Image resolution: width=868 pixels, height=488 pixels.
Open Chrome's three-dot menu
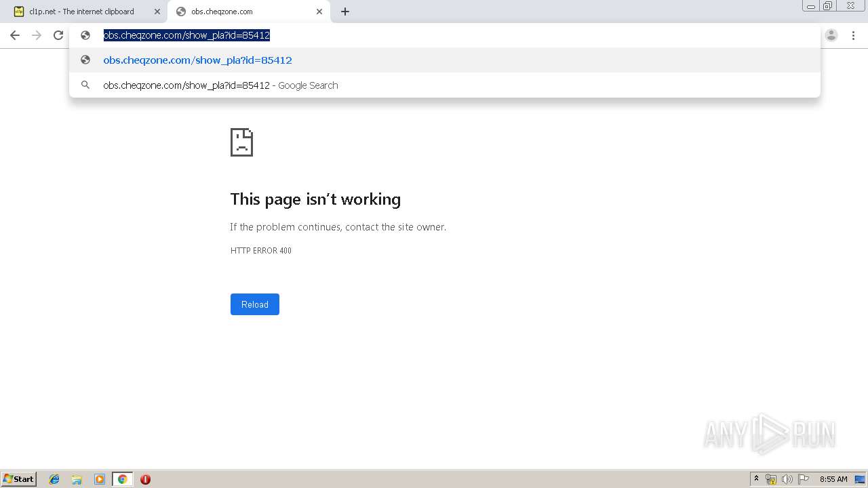853,35
